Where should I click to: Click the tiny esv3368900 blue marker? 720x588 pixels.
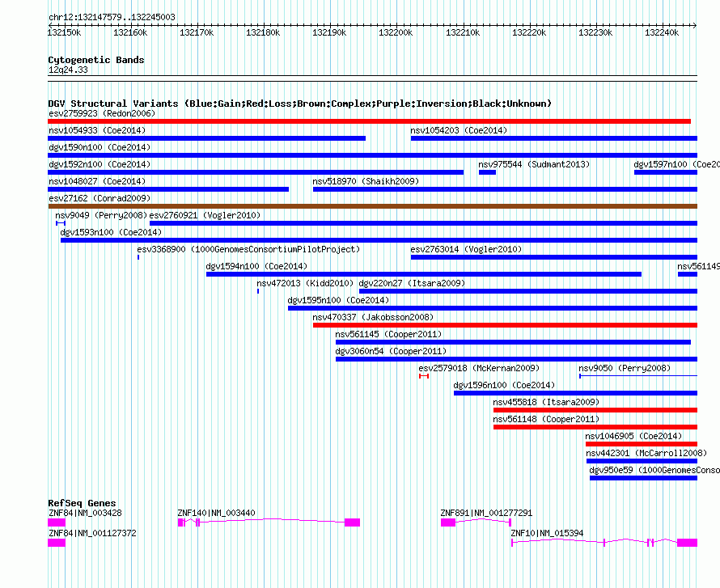(x=138, y=257)
